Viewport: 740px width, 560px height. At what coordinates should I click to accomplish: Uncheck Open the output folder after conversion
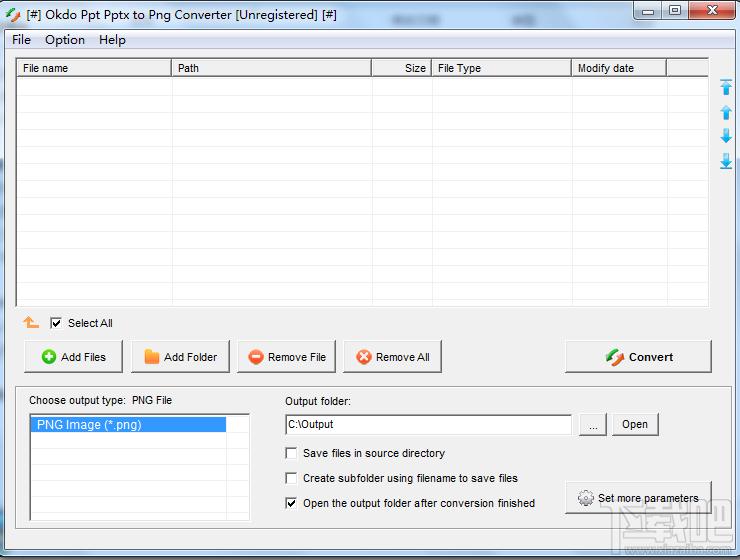tap(291, 503)
